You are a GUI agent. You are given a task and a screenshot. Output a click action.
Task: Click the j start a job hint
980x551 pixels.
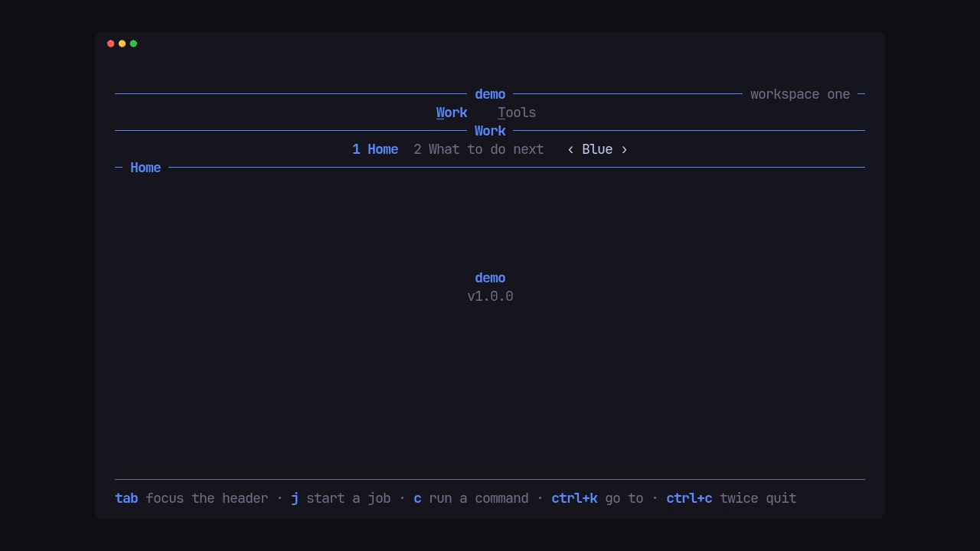(x=341, y=498)
